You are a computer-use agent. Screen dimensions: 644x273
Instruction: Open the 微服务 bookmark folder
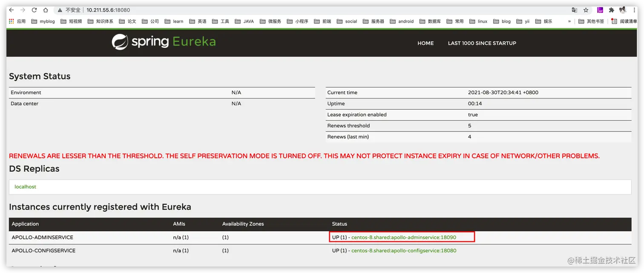(270, 21)
